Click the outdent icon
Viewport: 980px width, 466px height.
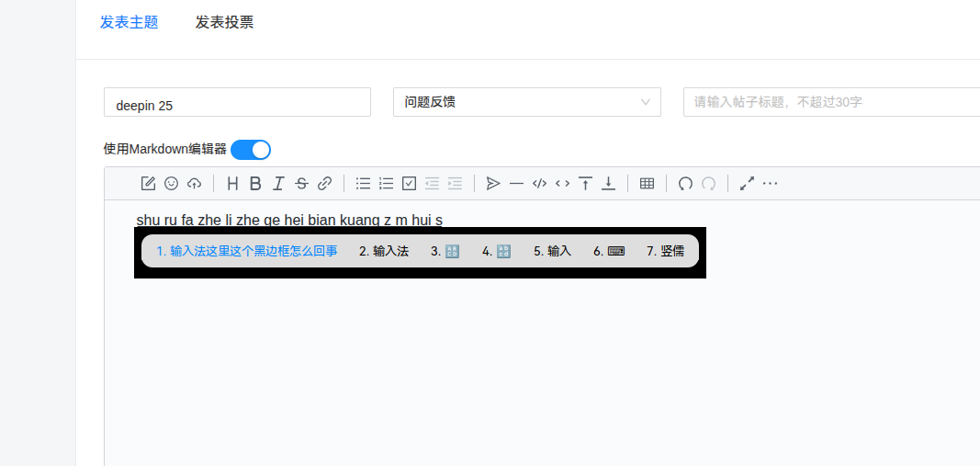point(432,183)
